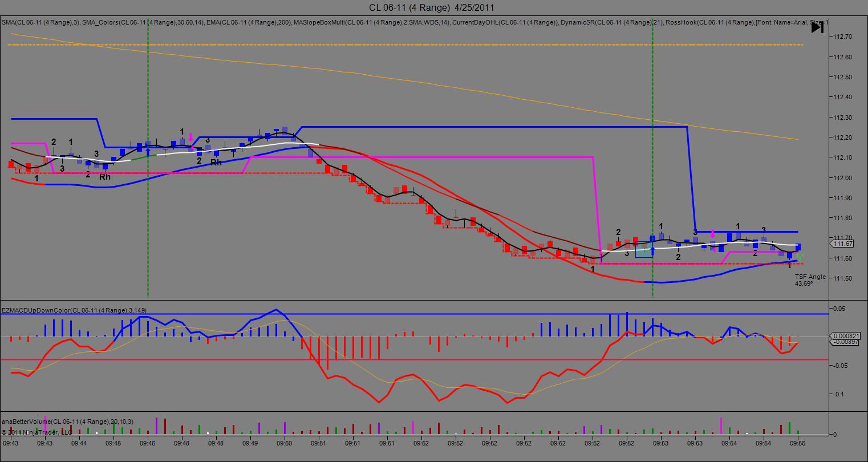Select the SMA indicator label line at top
The image size is (868, 462).
415,22
